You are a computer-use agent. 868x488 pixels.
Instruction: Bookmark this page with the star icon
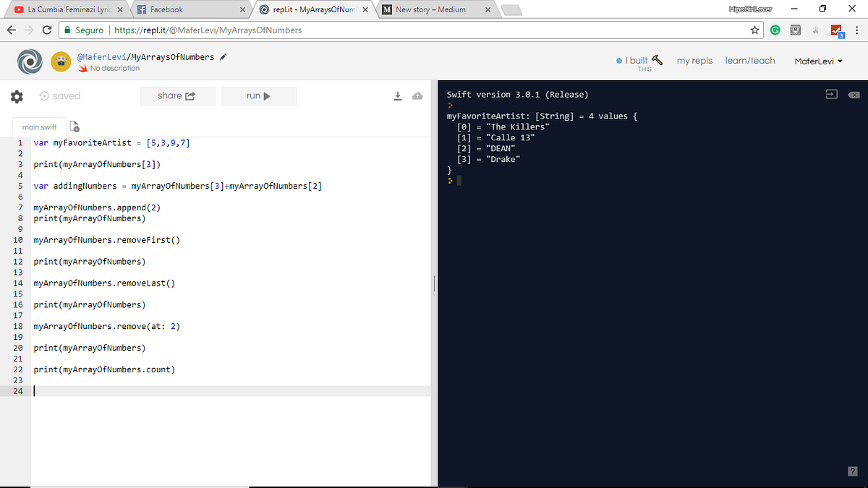755,30
